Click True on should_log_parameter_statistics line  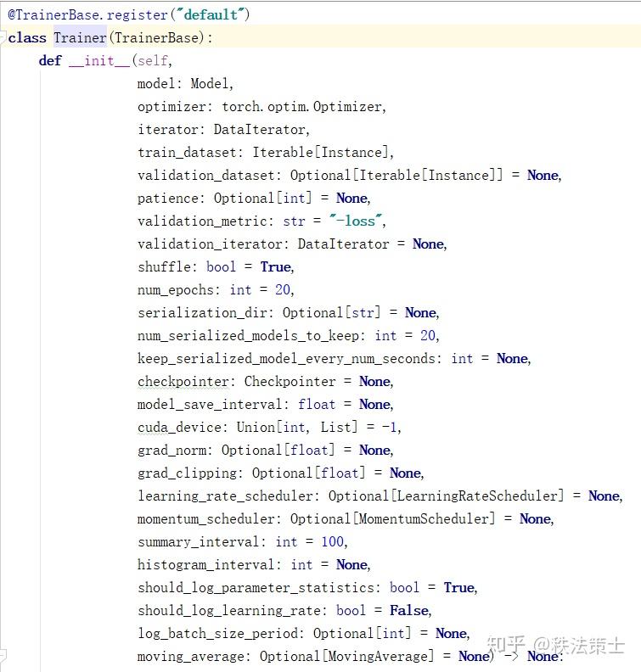(458, 588)
